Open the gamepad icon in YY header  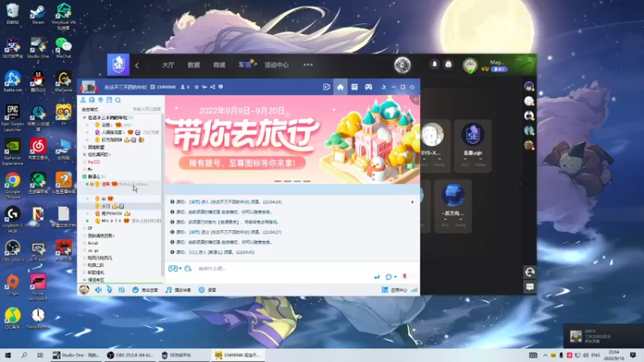369,87
